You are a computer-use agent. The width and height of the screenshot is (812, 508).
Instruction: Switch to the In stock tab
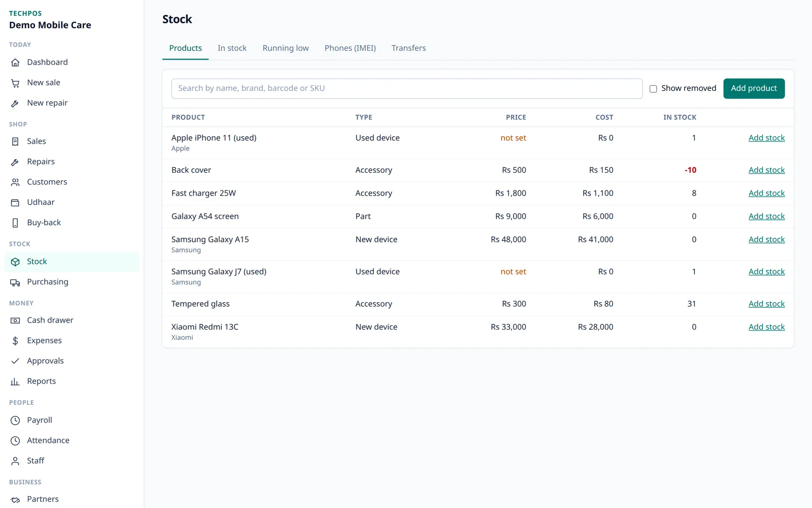coord(232,48)
